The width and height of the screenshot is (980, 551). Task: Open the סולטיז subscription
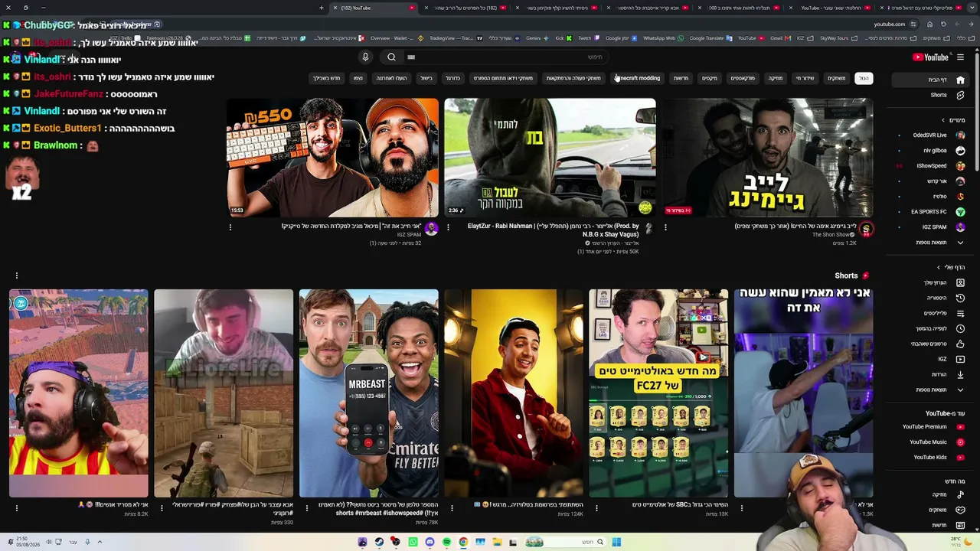930,197
